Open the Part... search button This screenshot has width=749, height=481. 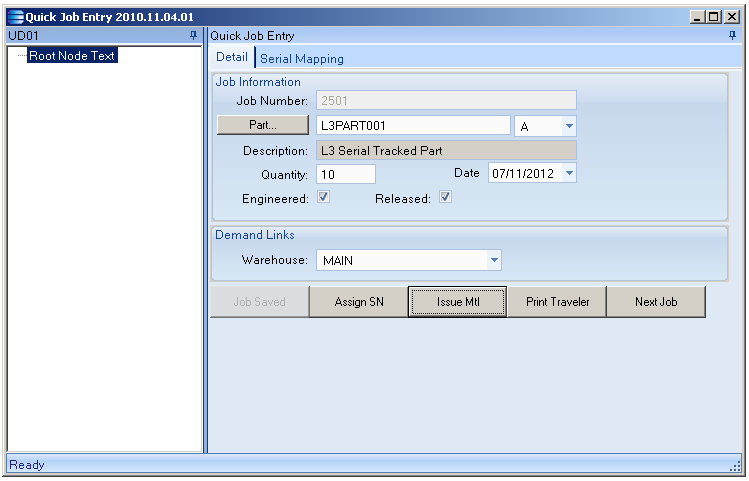pos(263,125)
